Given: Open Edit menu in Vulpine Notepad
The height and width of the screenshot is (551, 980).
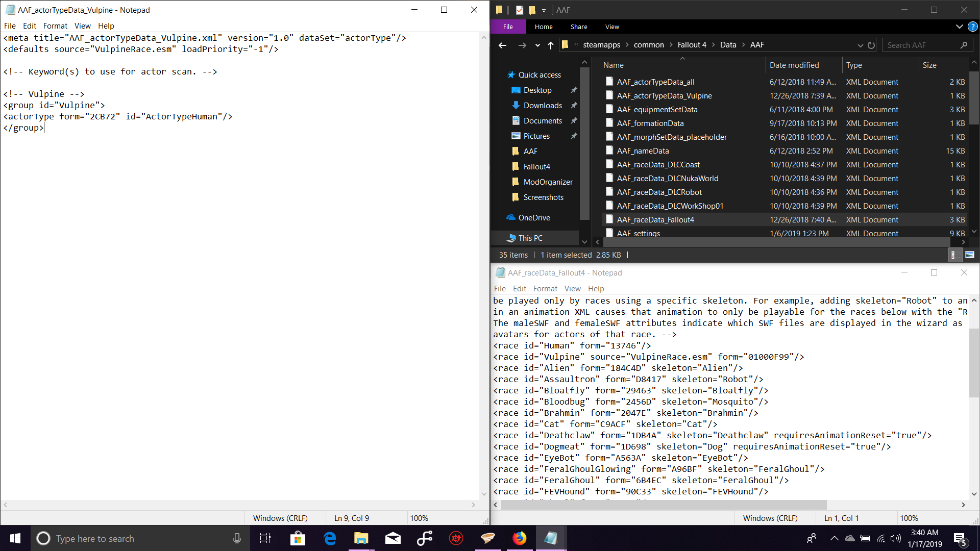Looking at the screenshot, I should pos(30,26).
